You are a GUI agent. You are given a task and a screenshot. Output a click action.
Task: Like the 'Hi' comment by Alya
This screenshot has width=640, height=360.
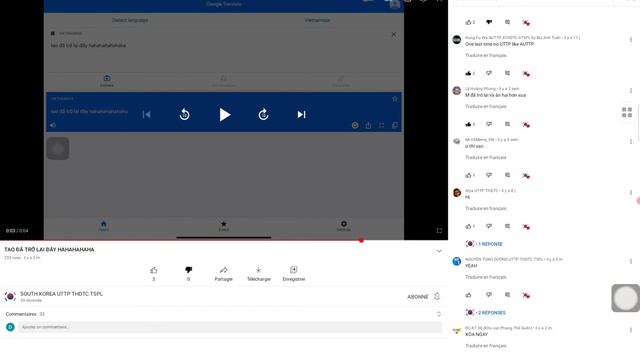[468, 226]
